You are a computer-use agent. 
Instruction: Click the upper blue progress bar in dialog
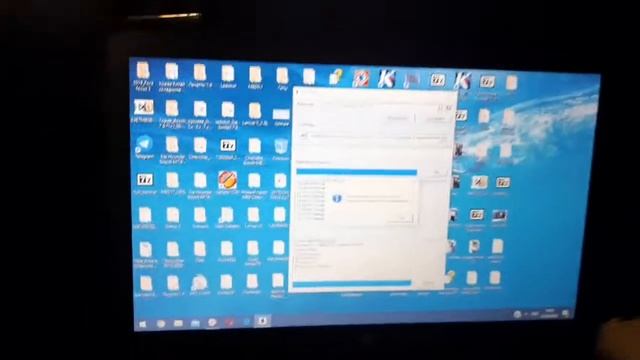coord(356,172)
